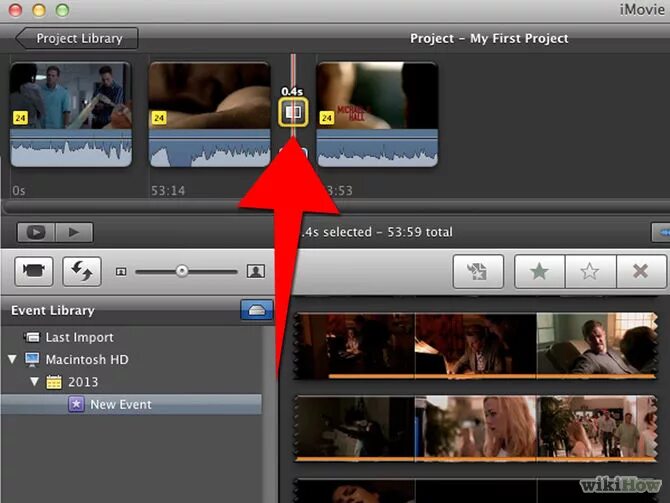The height and width of the screenshot is (503, 670).
Task: Click the large thumbnail size icon
Action: click(256, 271)
